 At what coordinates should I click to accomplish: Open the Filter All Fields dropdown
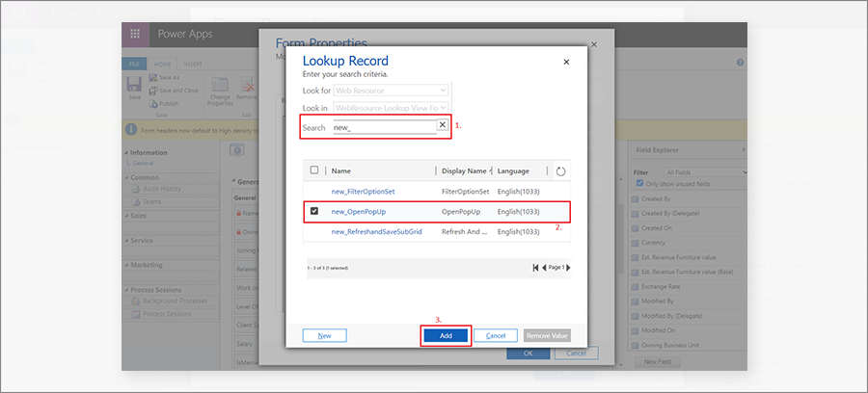(706, 172)
